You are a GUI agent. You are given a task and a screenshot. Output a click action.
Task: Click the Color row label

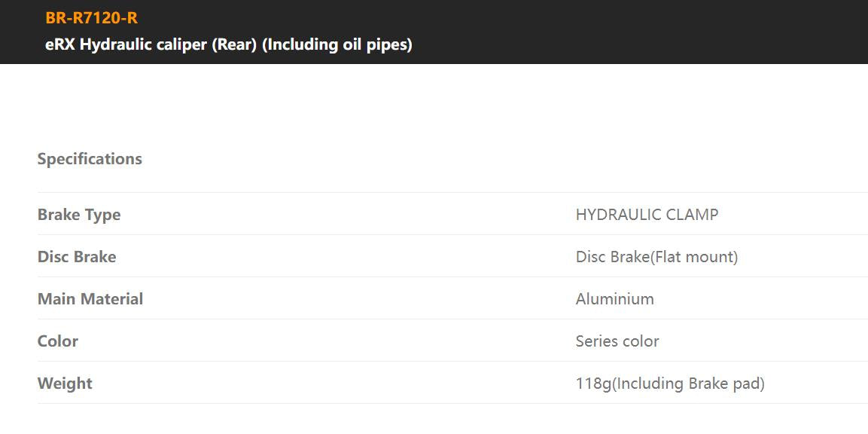point(58,341)
